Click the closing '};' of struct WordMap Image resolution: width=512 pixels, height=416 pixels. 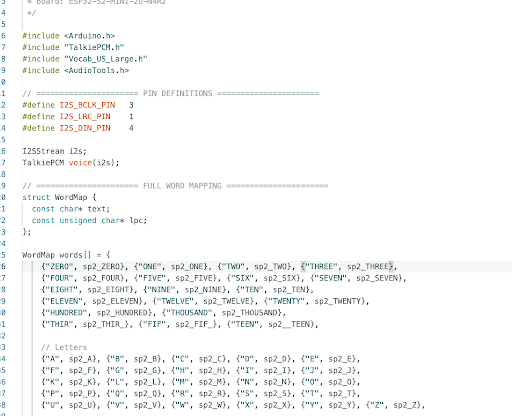click(27, 232)
